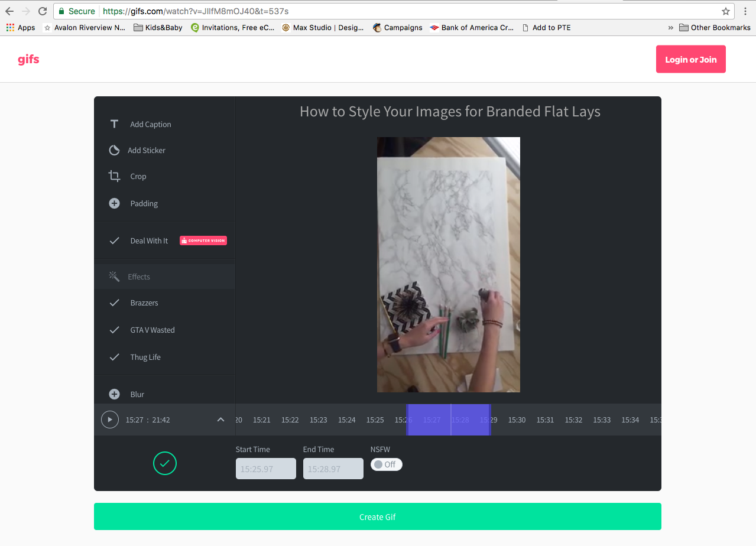Viewport: 756px width, 546px height.
Task: Click the browser forward arrow
Action: click(26, 11)
